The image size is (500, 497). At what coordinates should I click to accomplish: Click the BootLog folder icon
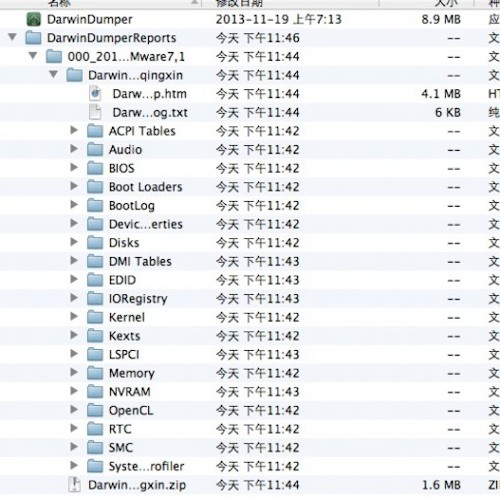coord(95,205)
